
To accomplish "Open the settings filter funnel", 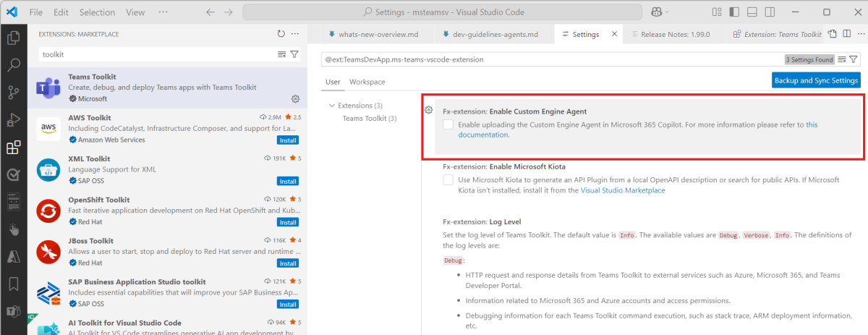I will (x=854, y=59).
